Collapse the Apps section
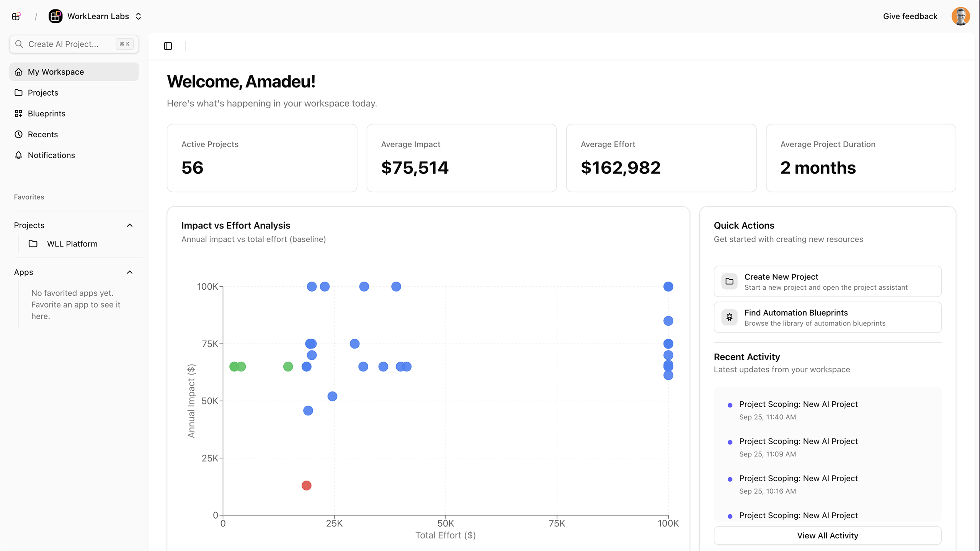Screen dimensions: 980x551 coord(129,272)
